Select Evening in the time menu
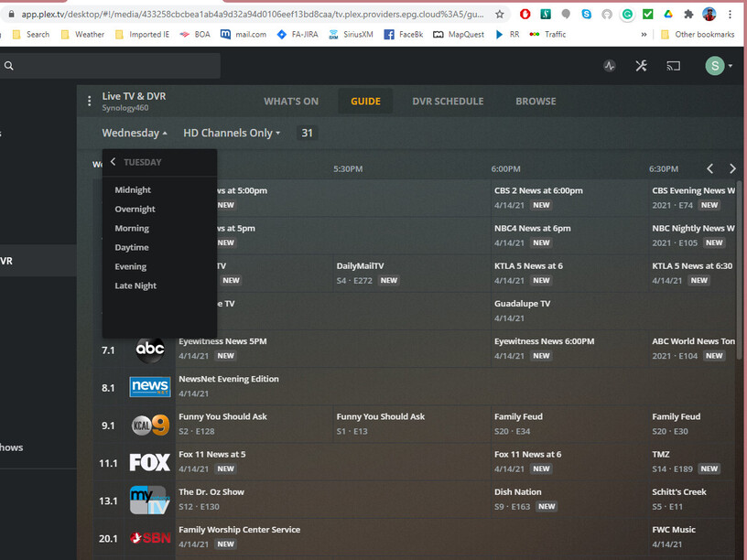 (131, 266)
